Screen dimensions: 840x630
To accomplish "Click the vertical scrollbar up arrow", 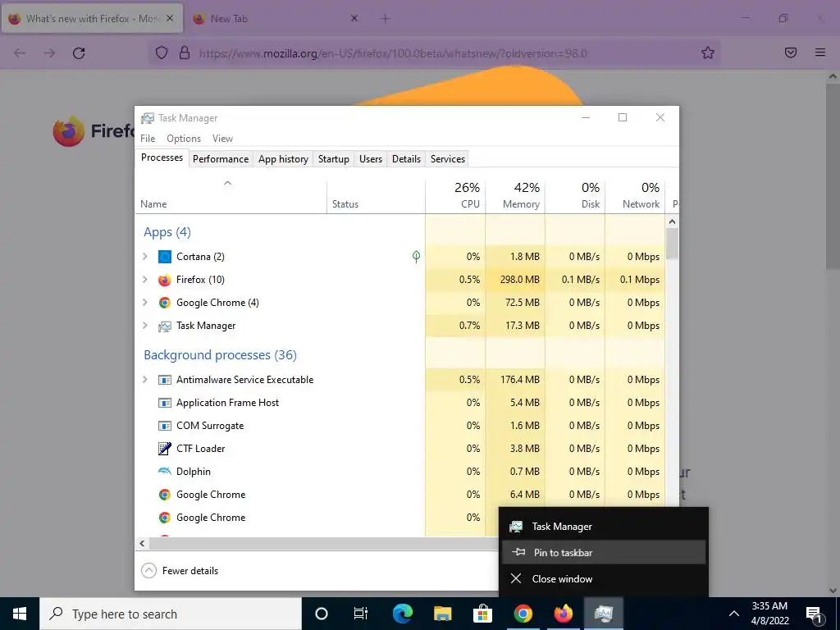I will click(x=673, y=221).
